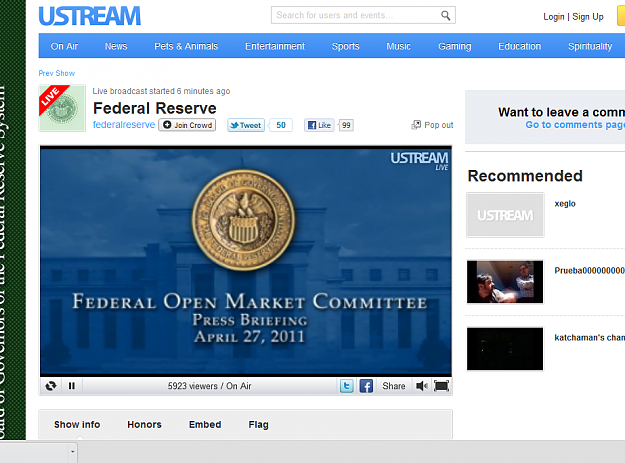Screen dimensions: 625x463
Task: Open the Honors tab
Action: pyautogui.click(x=144, y=425)
